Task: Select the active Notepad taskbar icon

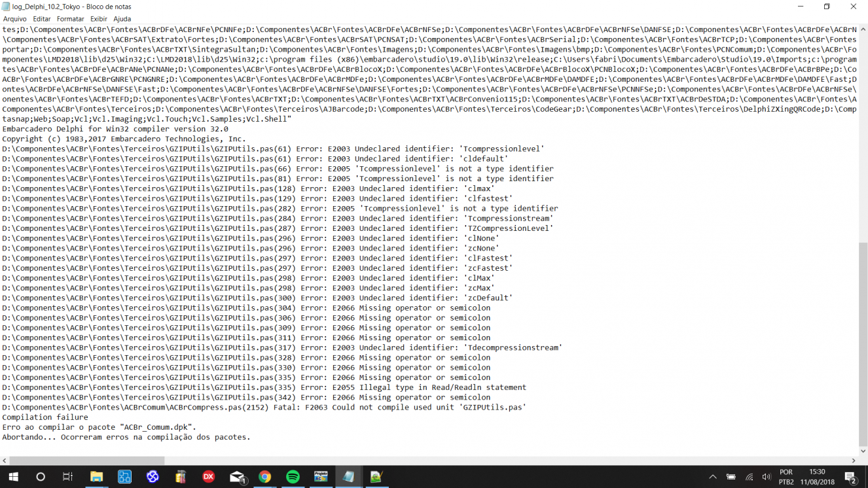Action: 349,477
